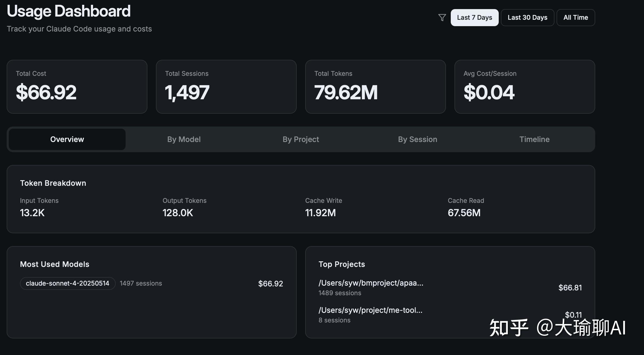Go to the Timeline tab
This screenshot has height=355, width=644.
pyautogui.click(x=534, y=139)
